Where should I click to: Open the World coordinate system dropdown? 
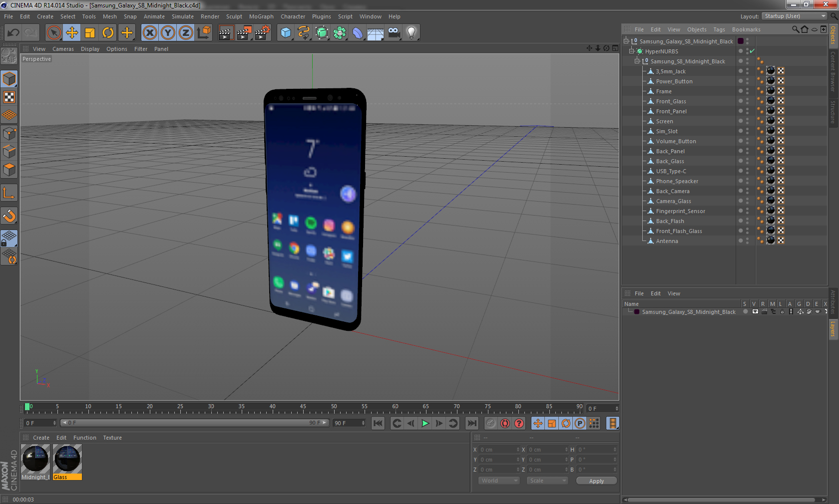tap(499, 481)
